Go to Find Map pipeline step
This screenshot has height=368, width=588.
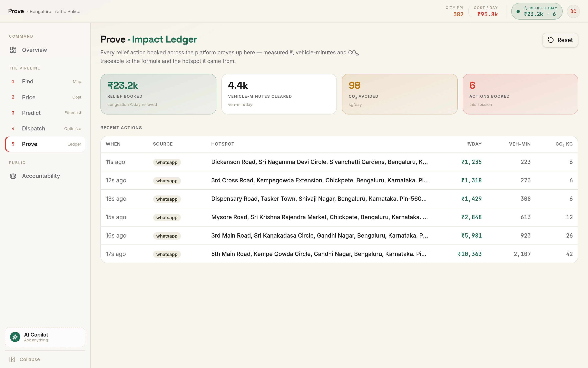(x=45, y=82)
